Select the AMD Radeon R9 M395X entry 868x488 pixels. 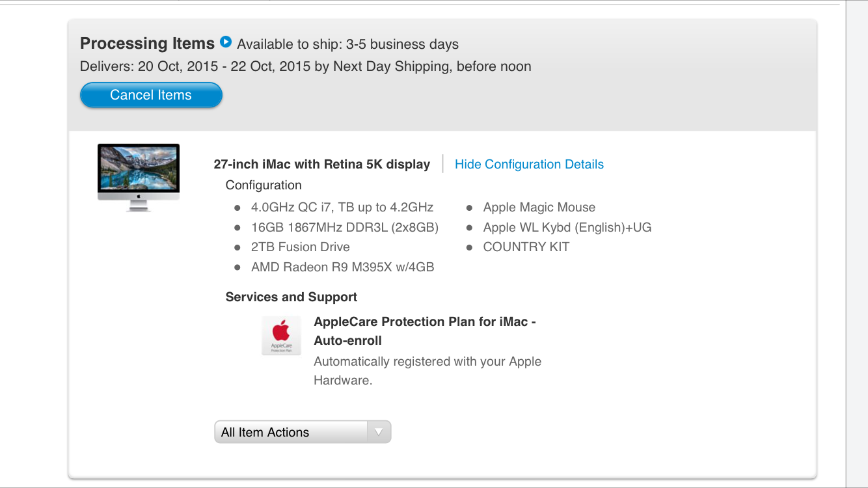tap(342, 267)
